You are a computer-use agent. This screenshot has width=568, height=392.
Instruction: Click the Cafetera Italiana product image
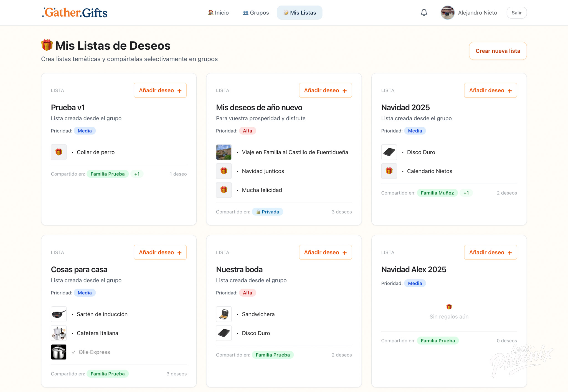click(59, 333)
